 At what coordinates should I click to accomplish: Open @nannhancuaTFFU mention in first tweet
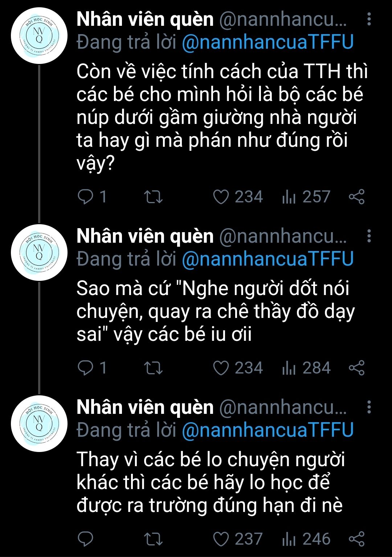click(268, 42)
